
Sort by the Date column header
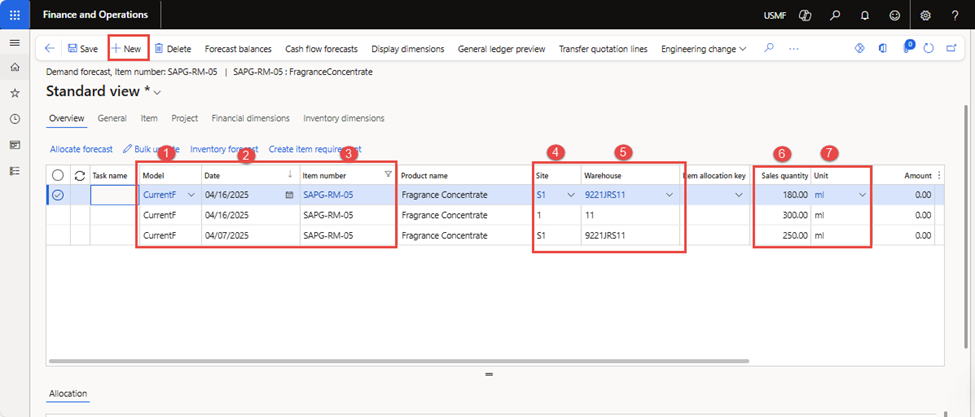[251, 175]
